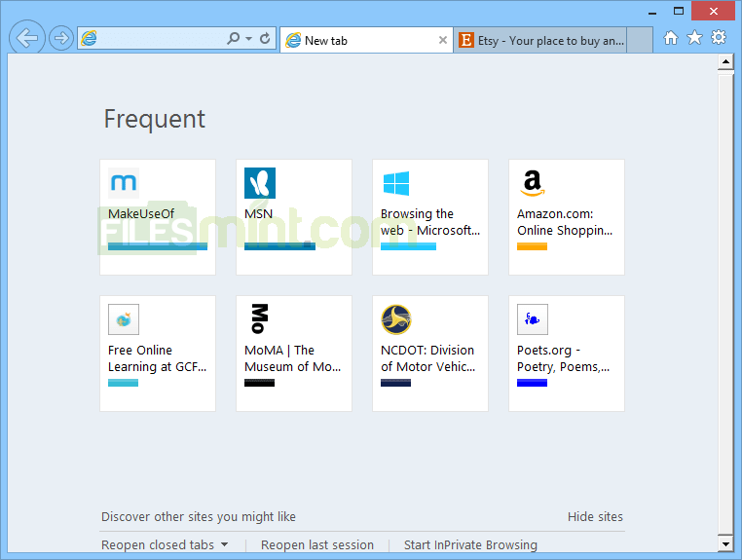742x560 pixels.
Task: Click the black frequency bar under MoMA
Action: pos(259,383)
